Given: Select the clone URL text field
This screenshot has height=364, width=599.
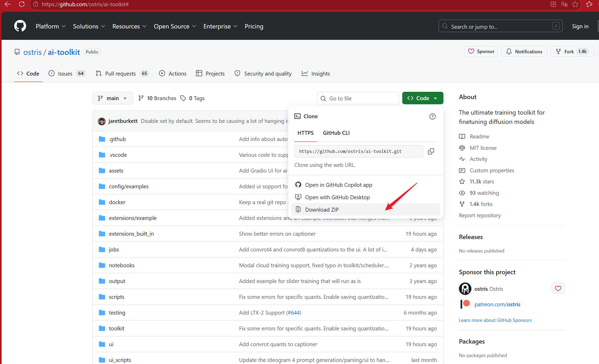Looking at the screenshot, I should [359, 151].
